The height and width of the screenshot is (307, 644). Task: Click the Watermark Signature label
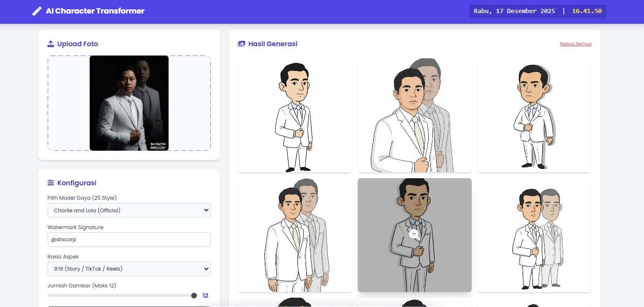click(75, 227)
